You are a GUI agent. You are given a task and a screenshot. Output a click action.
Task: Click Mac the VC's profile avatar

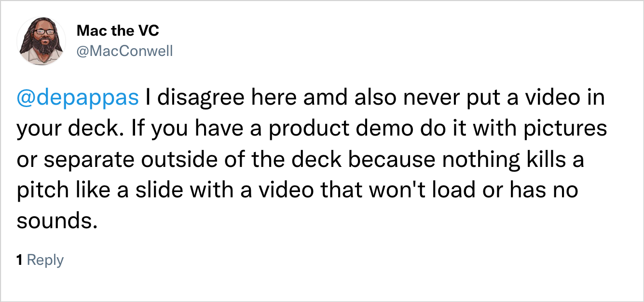pyautogui.click(x=41, y=41)
